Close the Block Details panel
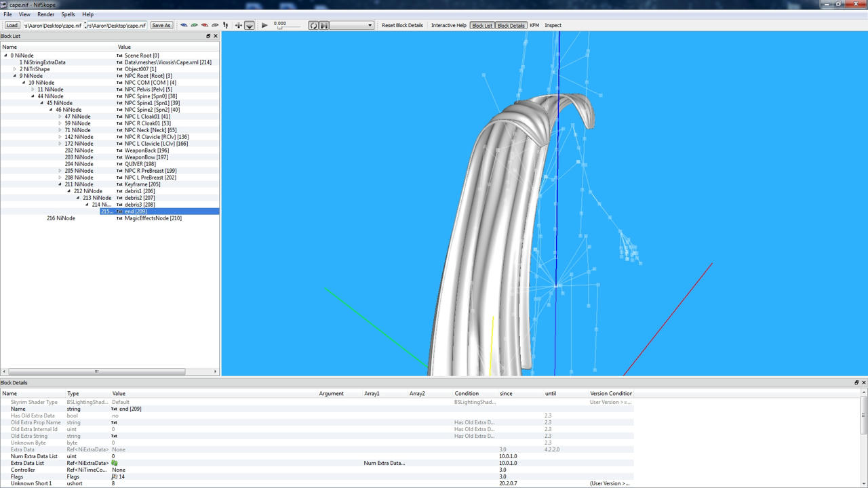Screen dimensions: 868x488 coord(863,382)
